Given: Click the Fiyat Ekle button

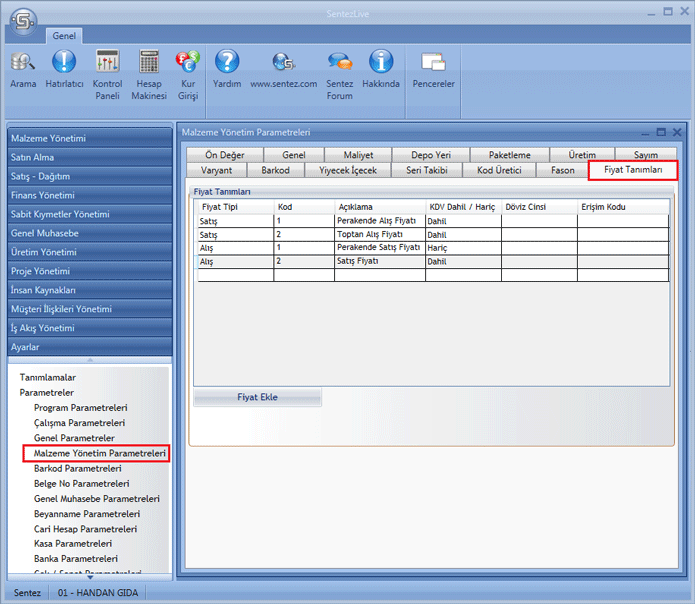Looking at the screenshot, I should [258, 397].
